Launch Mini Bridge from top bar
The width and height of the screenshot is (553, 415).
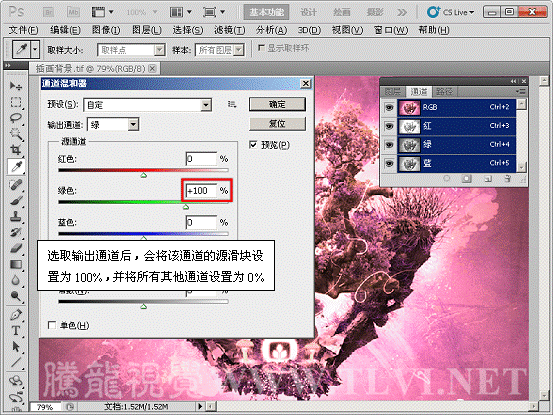click(x=73, y=12)
